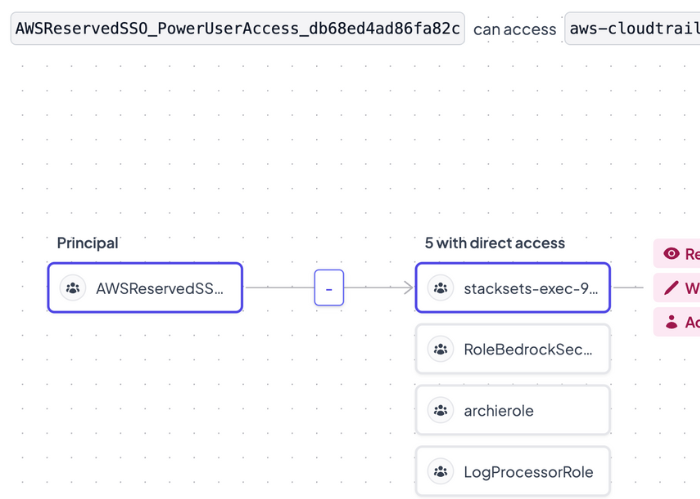Select the LogProcessorRole node
Image resolution: width=700 pixels, height=499 pixels.
coord(513,471)
